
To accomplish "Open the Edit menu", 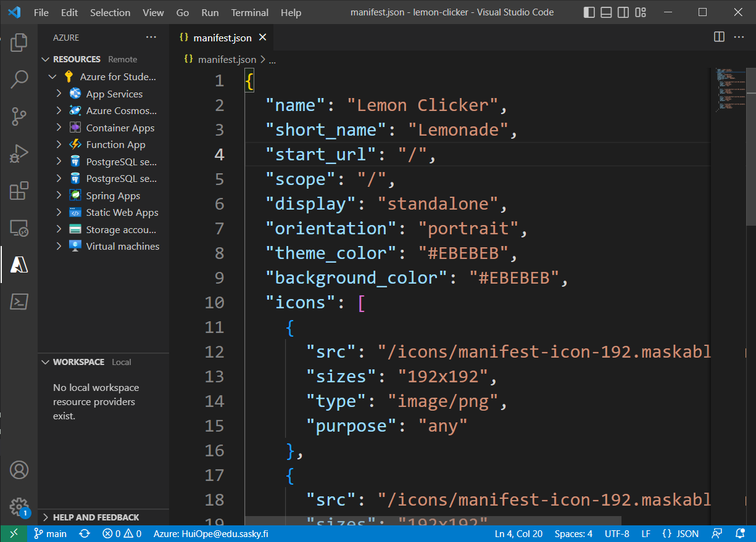I will pyautogui.click(x=69, y=12).
